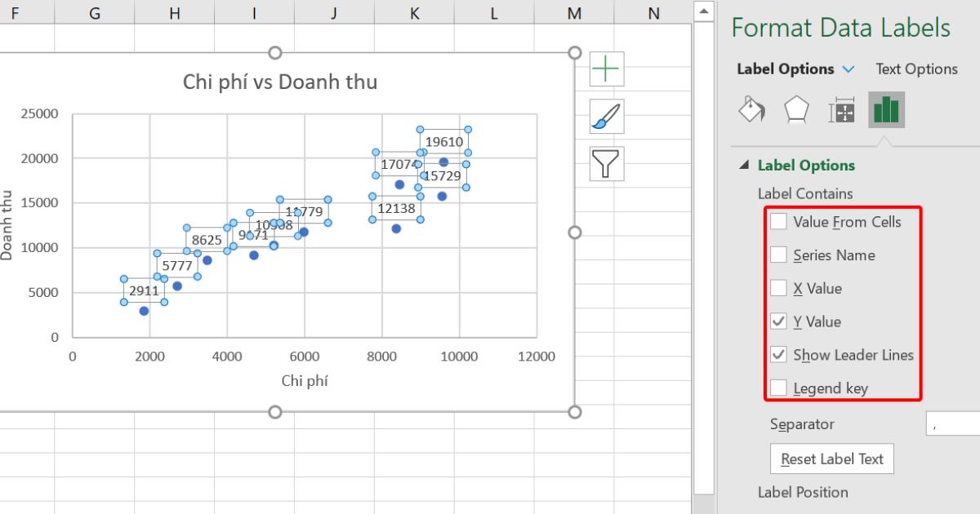Click the Reset Label Text button

(x=831, y=459)
